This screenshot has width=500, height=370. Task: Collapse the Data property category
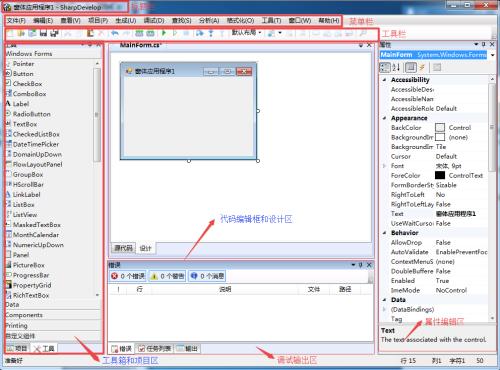[385, 300]
